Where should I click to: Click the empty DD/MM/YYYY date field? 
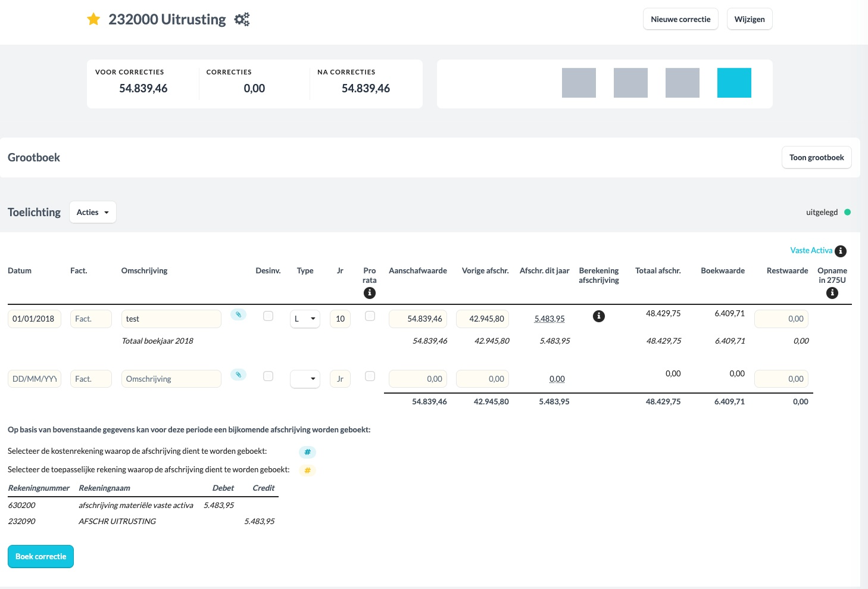point(35,379)
